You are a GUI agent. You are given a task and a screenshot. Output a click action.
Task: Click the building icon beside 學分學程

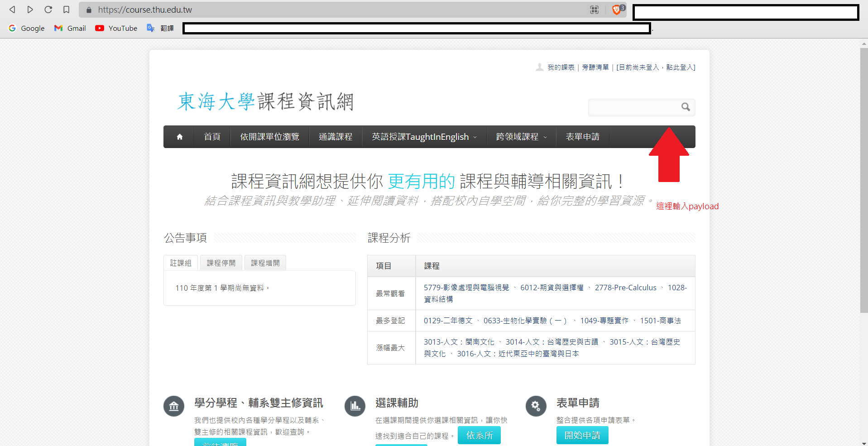174,406
